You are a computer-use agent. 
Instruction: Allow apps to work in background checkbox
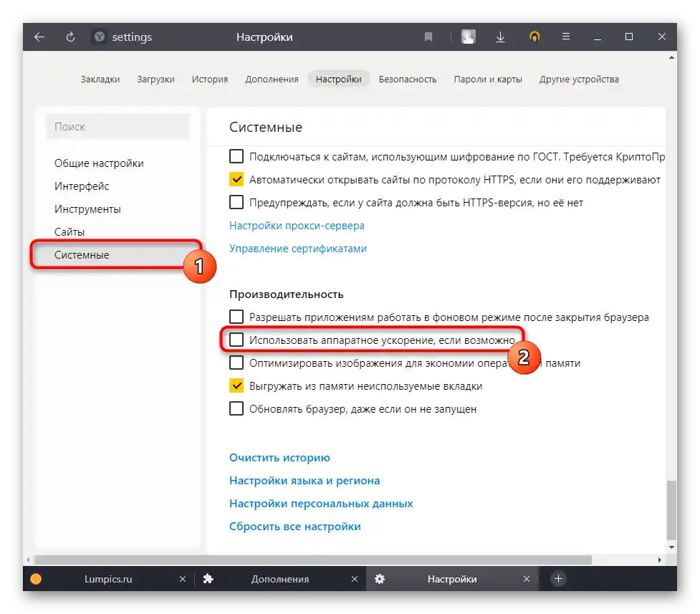pos(236,317)
